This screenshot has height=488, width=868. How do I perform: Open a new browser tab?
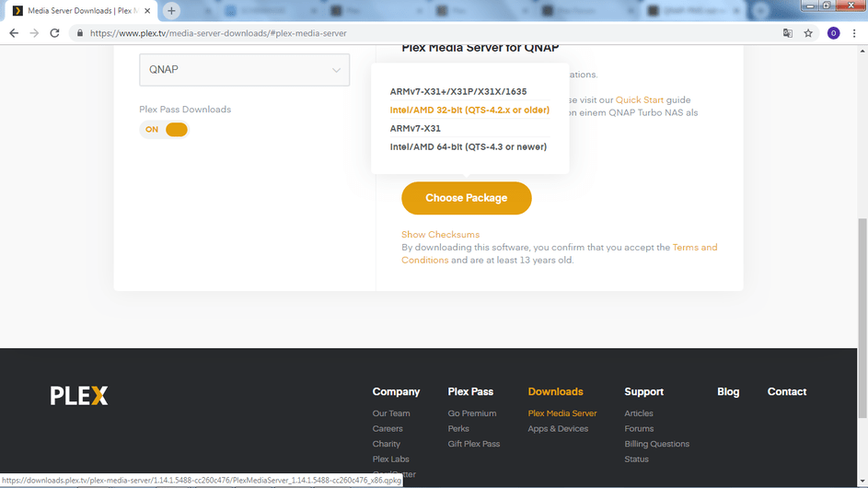coord(171,10)
